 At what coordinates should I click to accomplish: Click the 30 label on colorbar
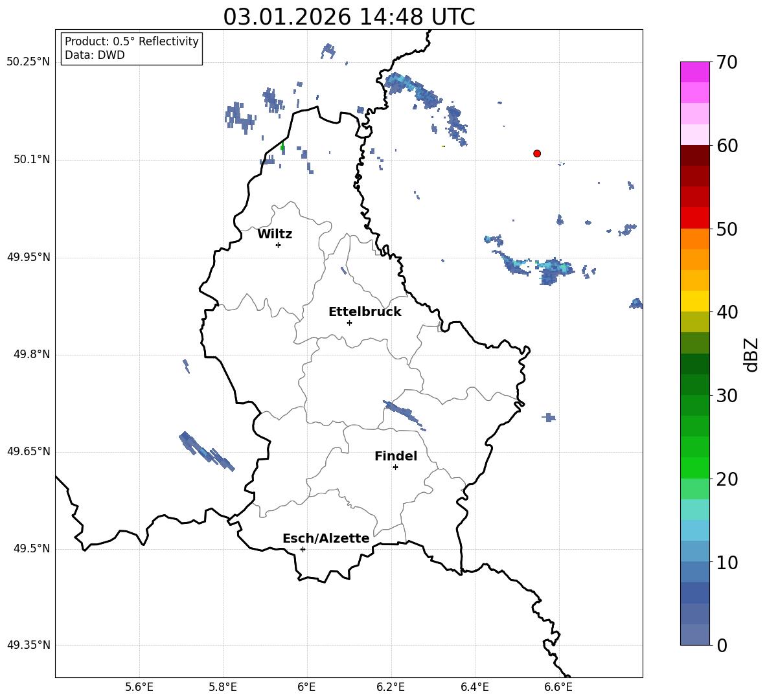(727, 396)
